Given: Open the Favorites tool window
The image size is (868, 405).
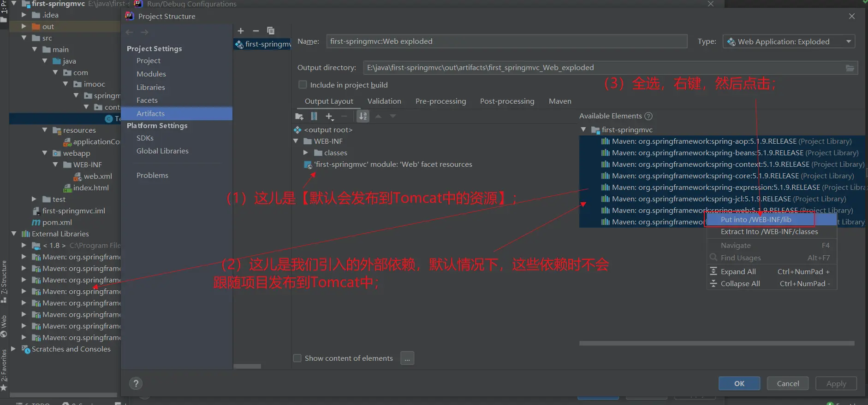Looking at the screenshot, I should click(x=4, y=370).
